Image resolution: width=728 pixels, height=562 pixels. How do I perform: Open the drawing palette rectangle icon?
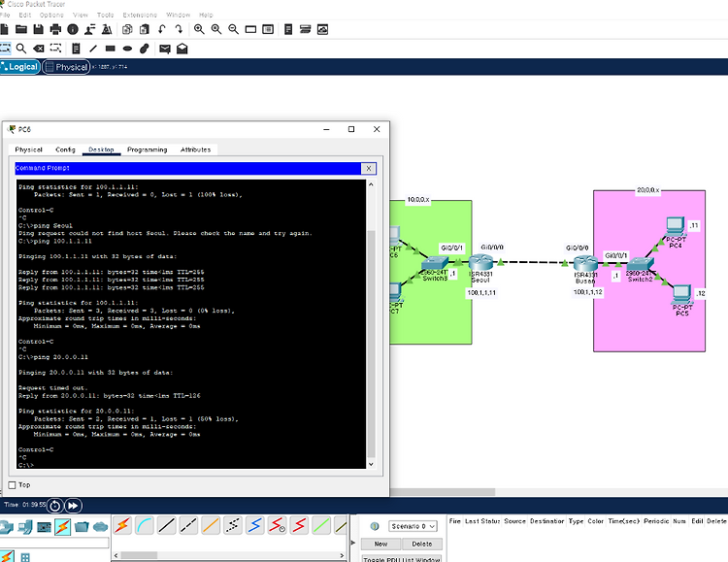(250, 29)
